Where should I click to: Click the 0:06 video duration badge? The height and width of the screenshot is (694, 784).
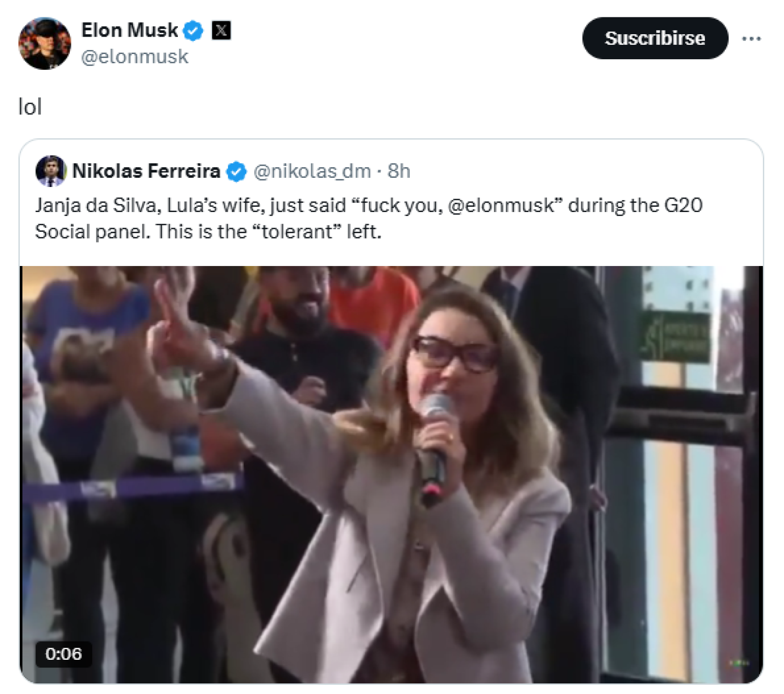click(64, 654)
